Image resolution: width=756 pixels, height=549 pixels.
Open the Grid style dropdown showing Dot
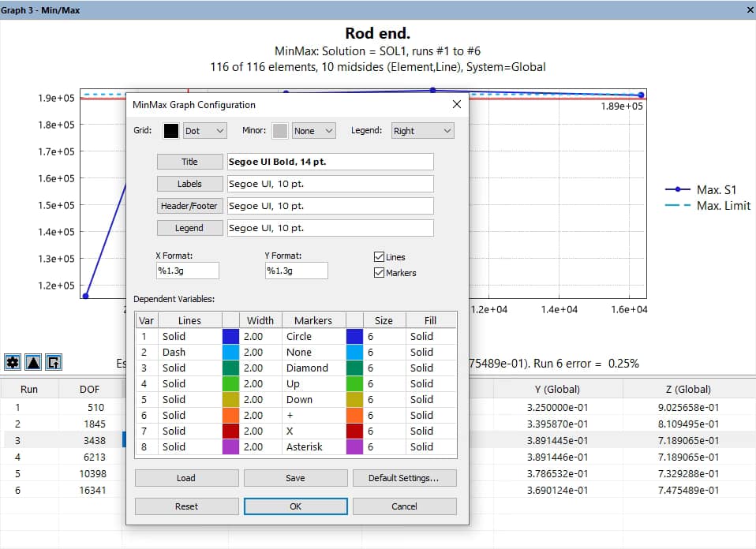[x=204, y=131]
